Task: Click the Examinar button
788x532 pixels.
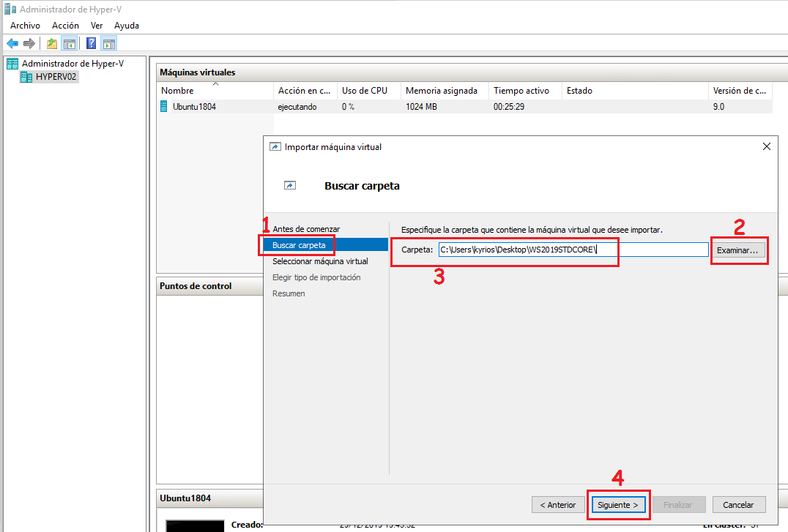Action: point(739,250)
